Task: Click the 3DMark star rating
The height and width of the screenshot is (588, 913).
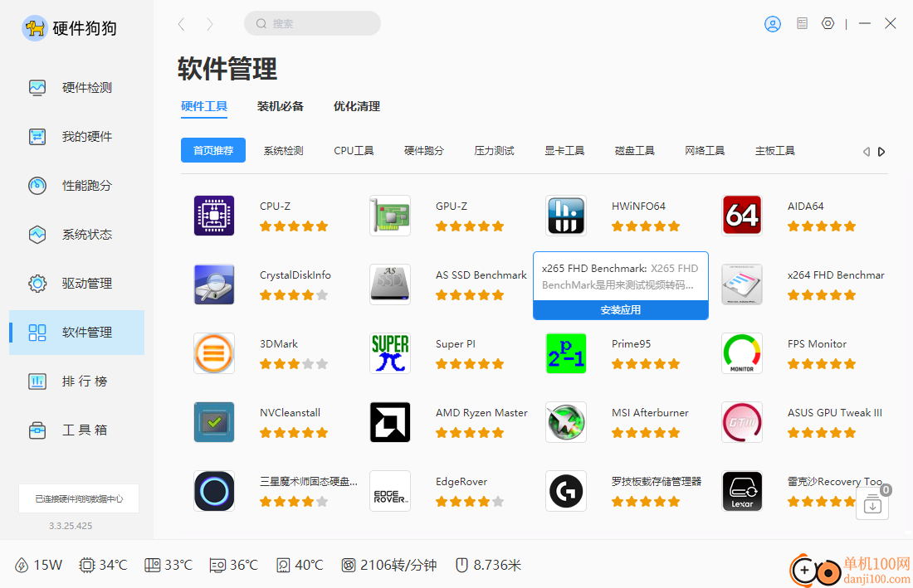Action: pos(294,364)
